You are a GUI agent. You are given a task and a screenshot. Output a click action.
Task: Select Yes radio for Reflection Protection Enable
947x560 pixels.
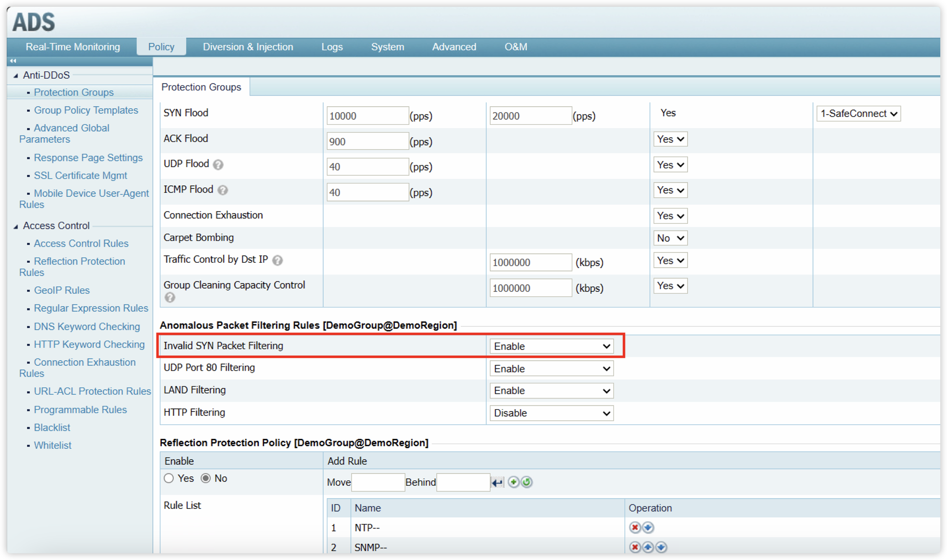click(169, 478)
